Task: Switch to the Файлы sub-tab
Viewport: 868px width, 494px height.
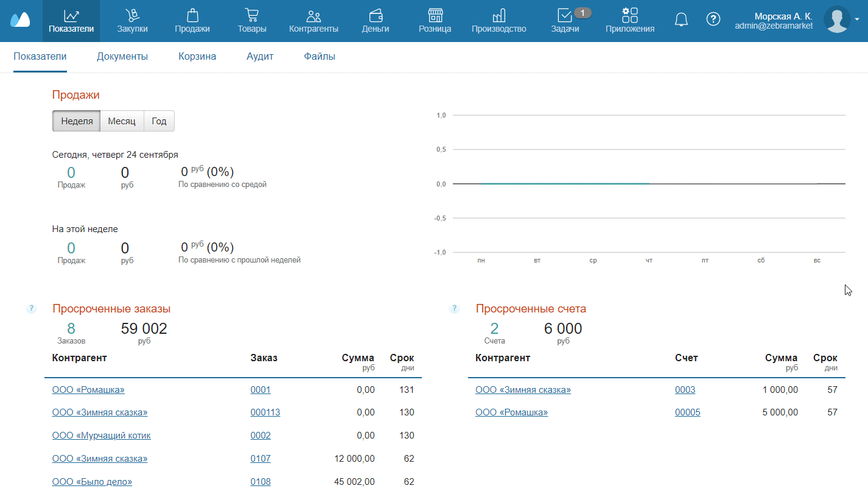Action: click(320, 57)
